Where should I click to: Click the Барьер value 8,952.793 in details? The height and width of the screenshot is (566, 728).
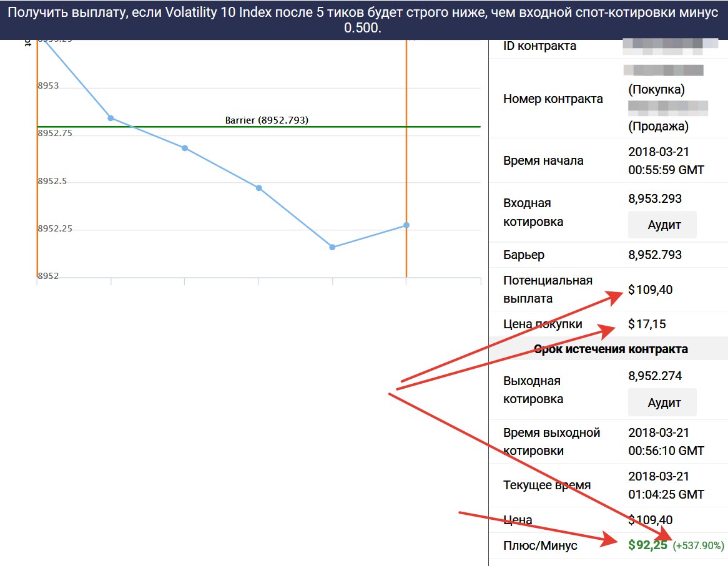coord(655,255)
